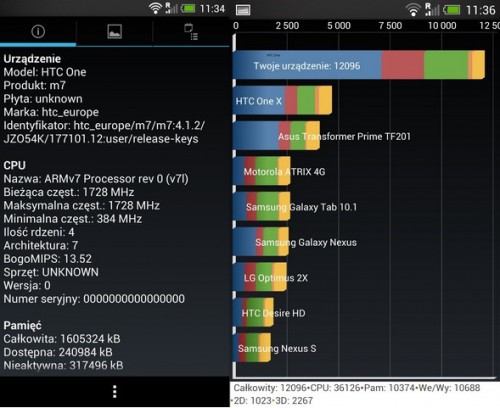The height and width of the screenshot is (408, 500).
Task: Tap the Płyta: unknown line
Action: tap(43, 99)
